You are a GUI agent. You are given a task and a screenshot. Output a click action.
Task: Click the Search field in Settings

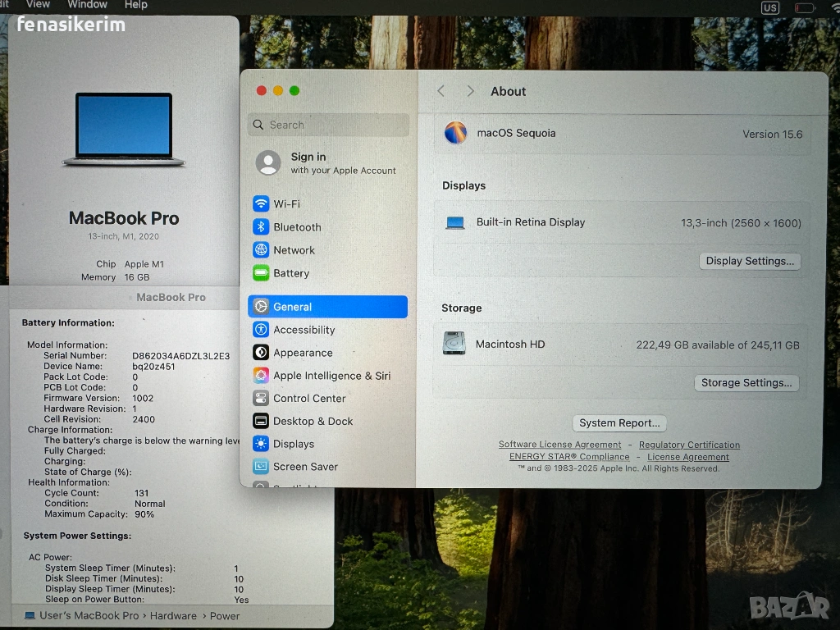pyautogui.click(x=328, y=125)
